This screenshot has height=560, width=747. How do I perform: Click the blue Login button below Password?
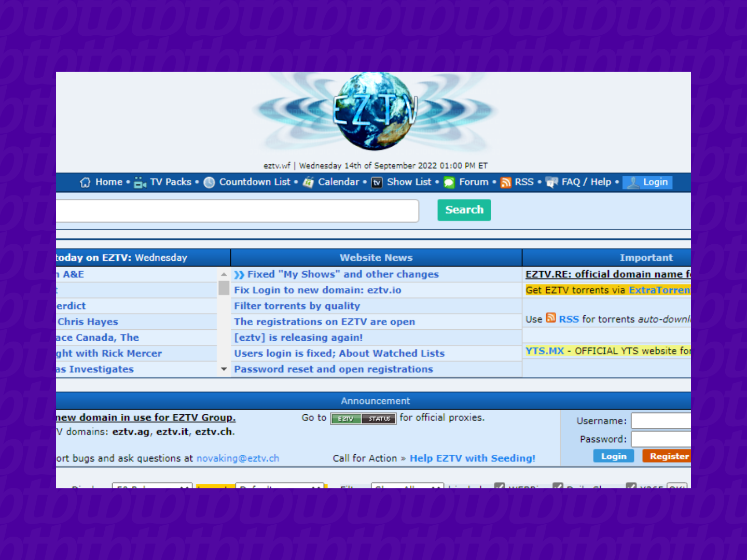(614, 456)
